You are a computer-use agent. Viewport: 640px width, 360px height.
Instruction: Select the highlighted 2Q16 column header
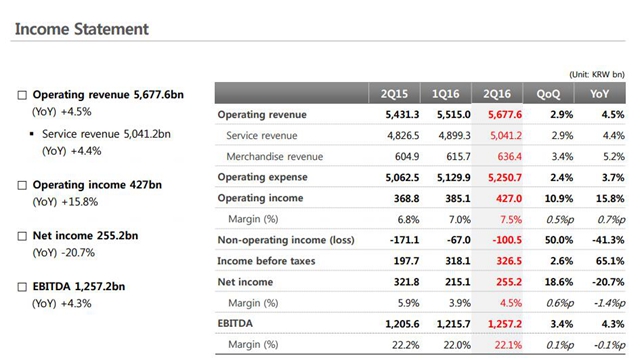(x=497, y=93)
